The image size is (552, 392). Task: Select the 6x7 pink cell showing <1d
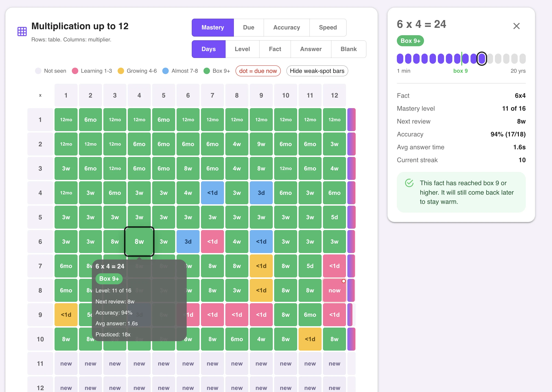tap(212, 241)
